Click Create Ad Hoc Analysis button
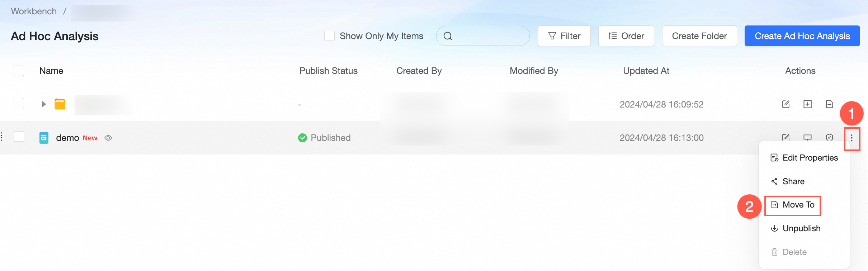Image resolution: width=868 pixels, height=271 pixels. coord(802,36)
